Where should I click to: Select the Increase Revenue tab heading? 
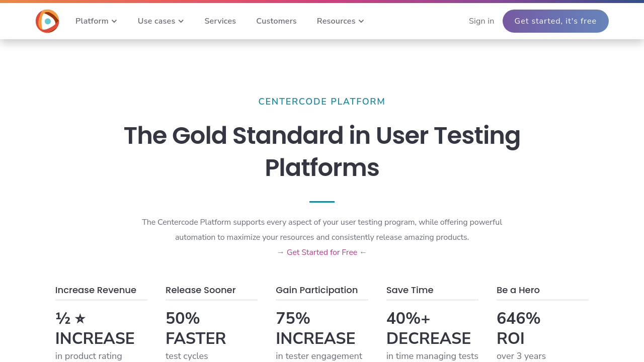click(x=96, y=290)
